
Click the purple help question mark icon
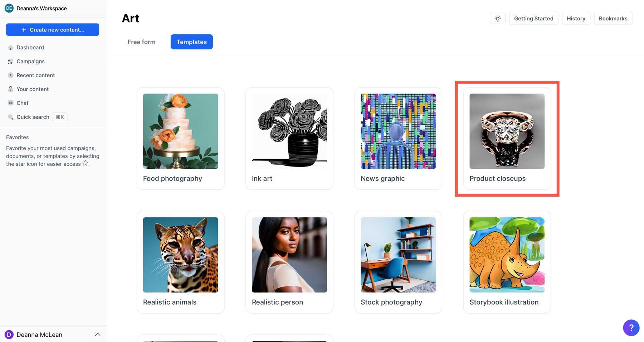pos(631,328)
